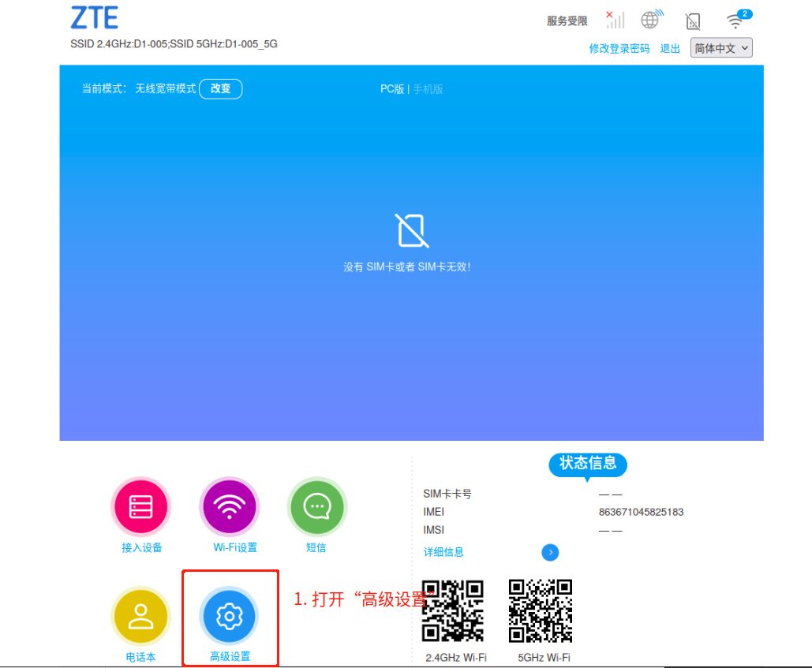Viewport: 812px width, 668px height.
Task: Click the 2.4GHz Wi-Fi caption
Action: coord(456,657)
